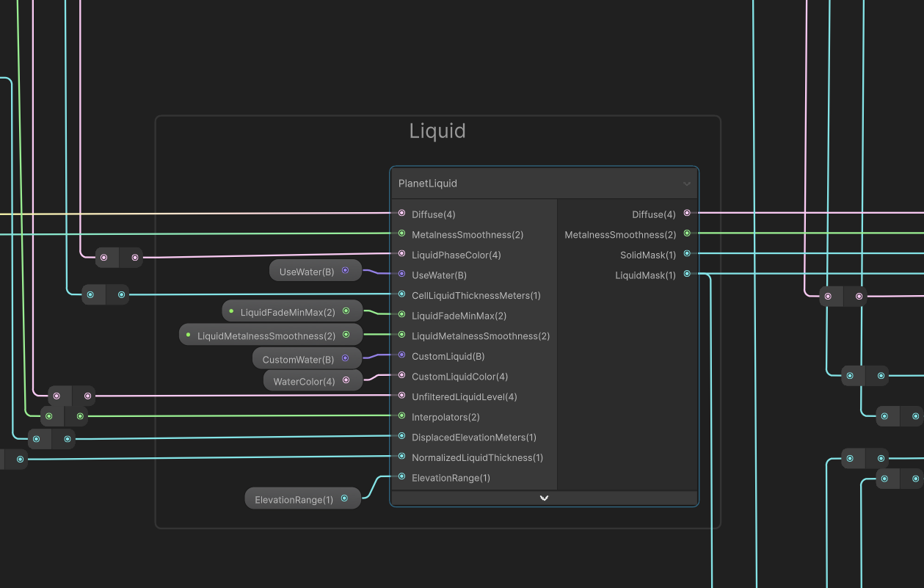This screenshot has height=588, width=924.
Task: Click the SolidMask(1) output port
Action: point(687,254)
